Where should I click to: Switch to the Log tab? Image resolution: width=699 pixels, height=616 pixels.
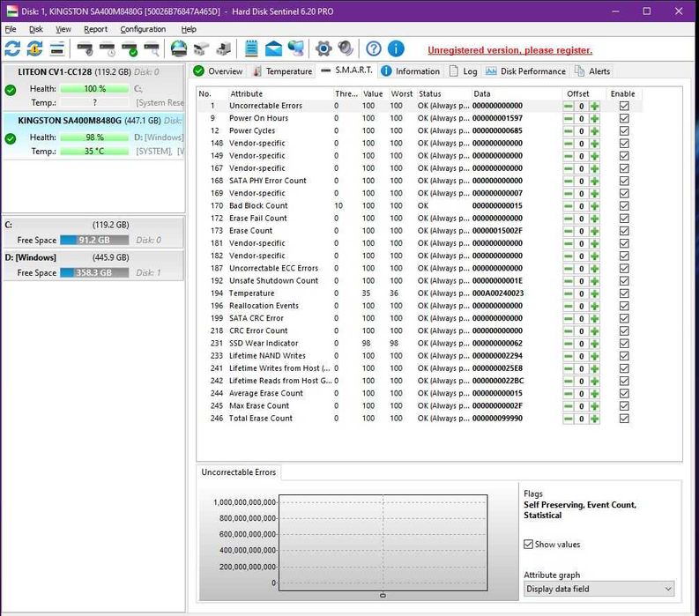463,71
